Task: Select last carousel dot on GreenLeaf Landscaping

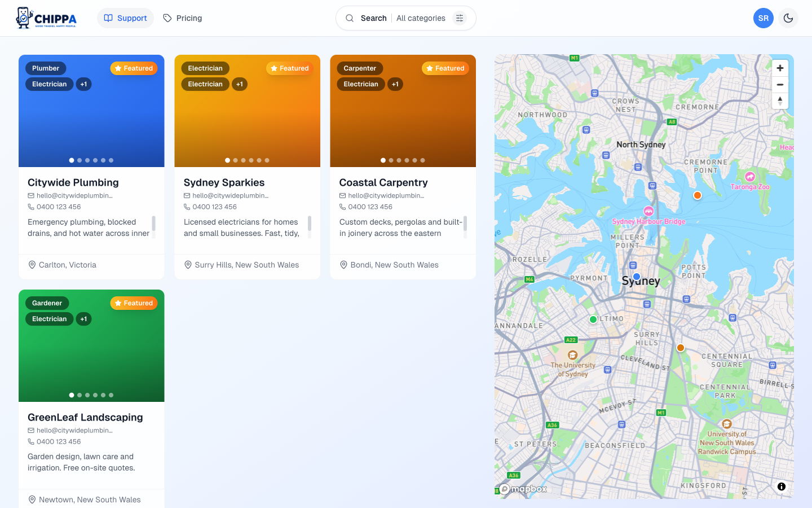Action: 111,395
